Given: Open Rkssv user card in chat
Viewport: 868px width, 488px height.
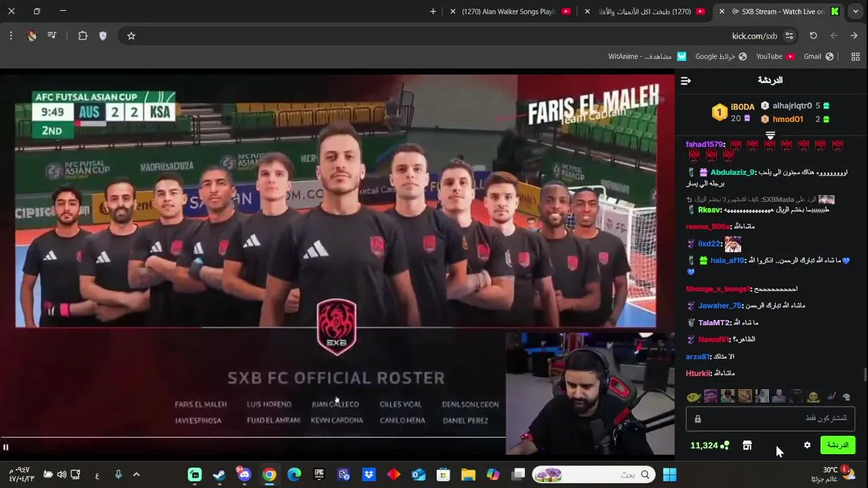Looking at the screenshot, I should (709, 210).
